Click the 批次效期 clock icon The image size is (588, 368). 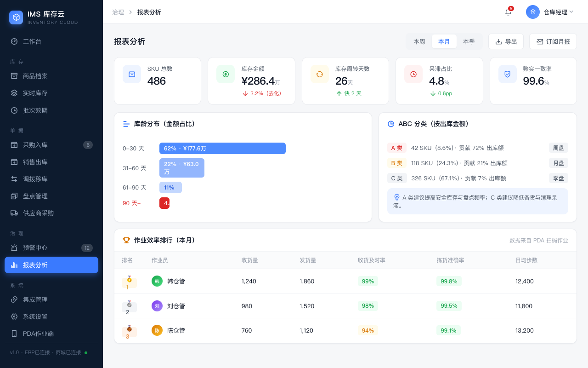pyautogui.click(x=14, y=110)
